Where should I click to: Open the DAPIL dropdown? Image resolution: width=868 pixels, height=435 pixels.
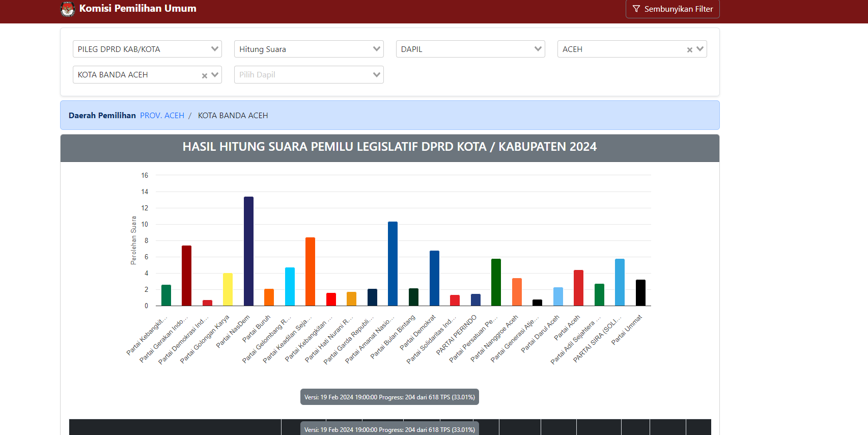pos(470,49)
